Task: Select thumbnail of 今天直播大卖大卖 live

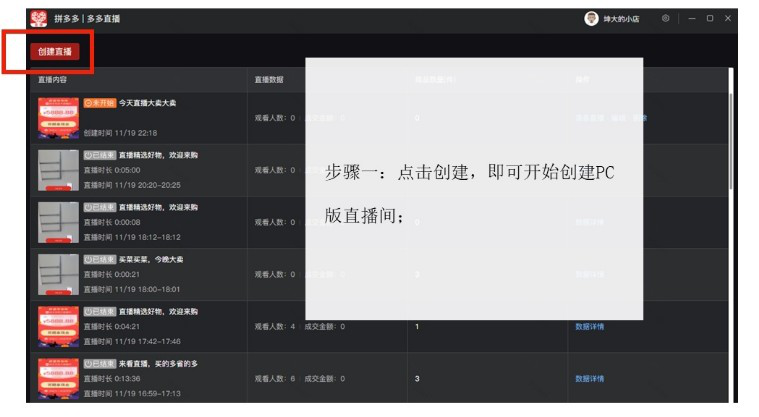Action: click(x=58, y=118)
